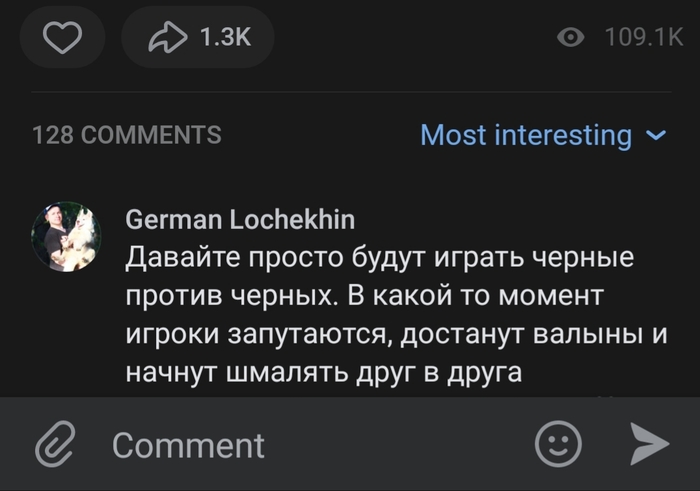Tap the word "шмалять" in the comment

pyautogui.click(x=295, y=373)
